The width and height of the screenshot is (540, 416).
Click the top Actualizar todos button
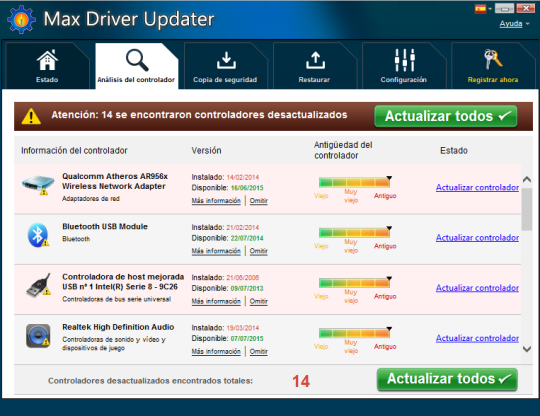point(446,116)
